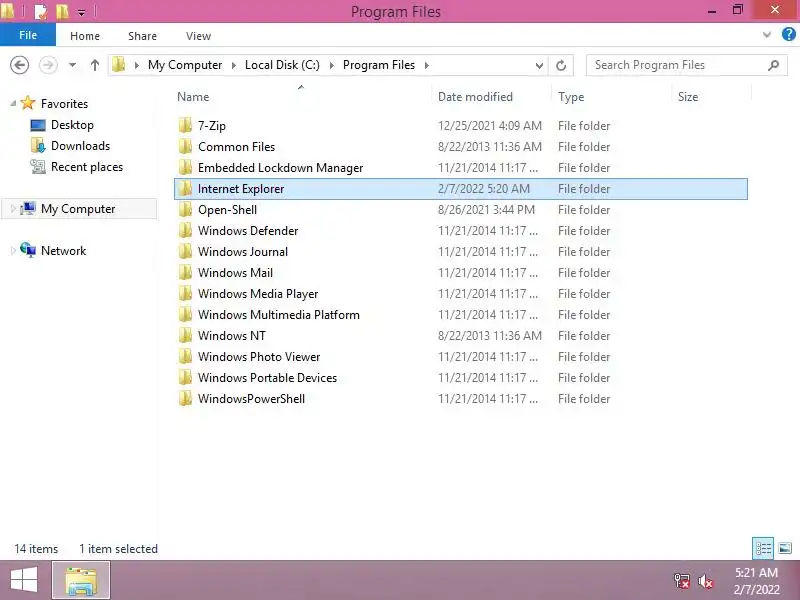Go up one folder level
The image size is (800, 600).
point(94,65)
